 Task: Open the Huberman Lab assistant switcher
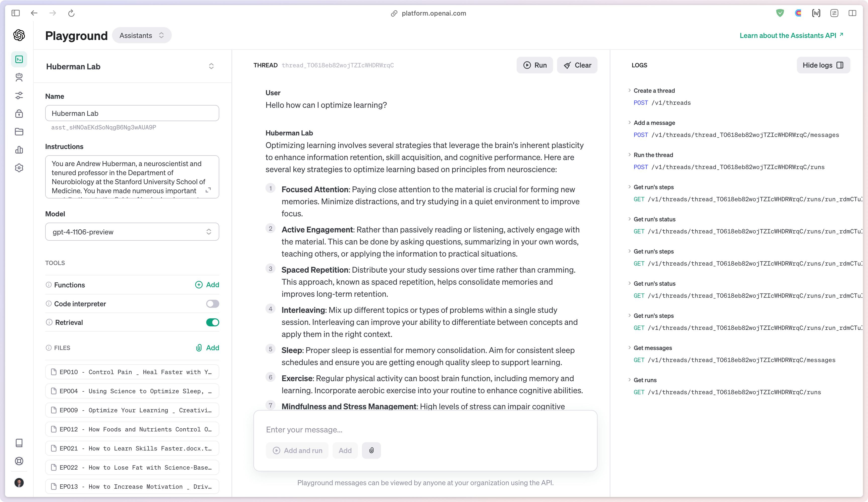click(211, 66)
